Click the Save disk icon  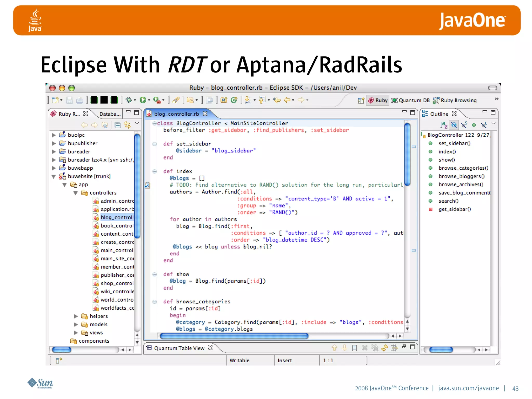pyautogui.click(x=69, y=100)
